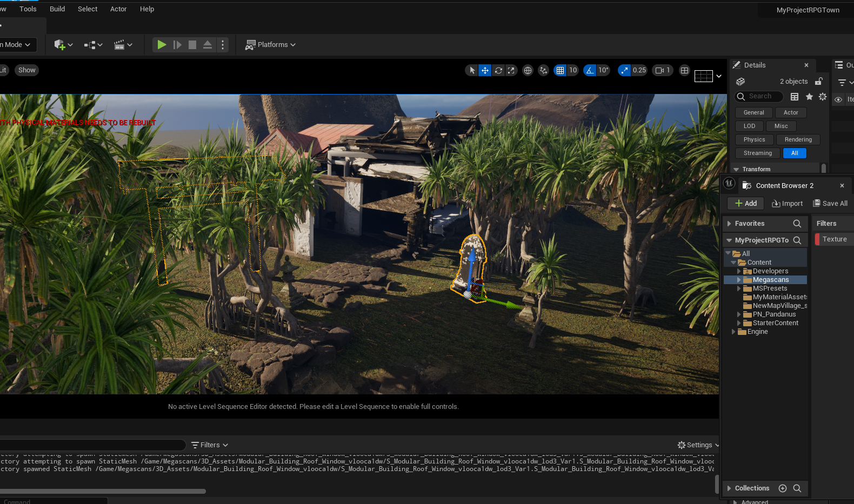Open viewport layout options chevron

(x=719, y=76)
